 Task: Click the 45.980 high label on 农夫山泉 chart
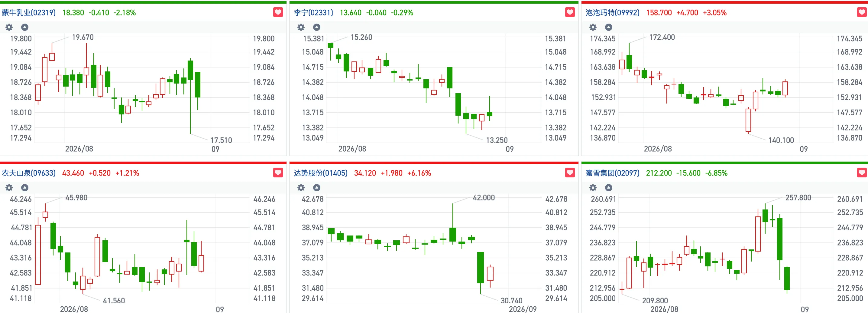(76, 198)
